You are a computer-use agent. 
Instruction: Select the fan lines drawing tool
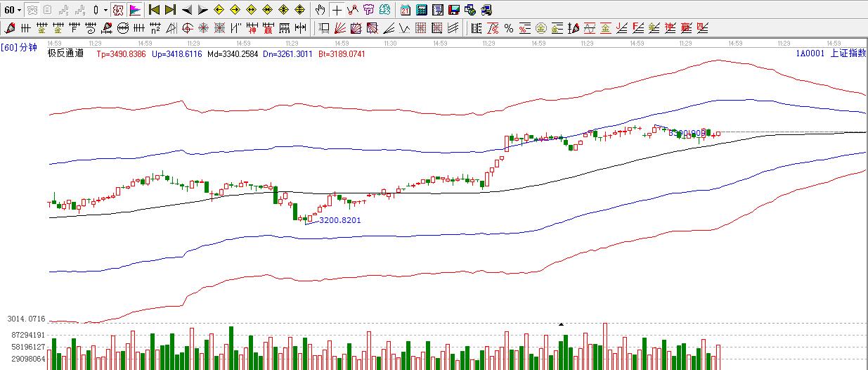(x=339, y=28)
